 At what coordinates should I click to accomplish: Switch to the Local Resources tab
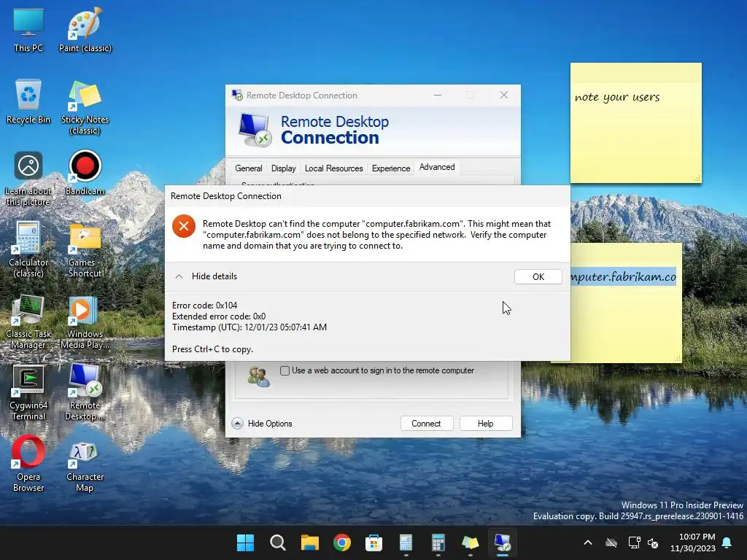click(333, 168)
